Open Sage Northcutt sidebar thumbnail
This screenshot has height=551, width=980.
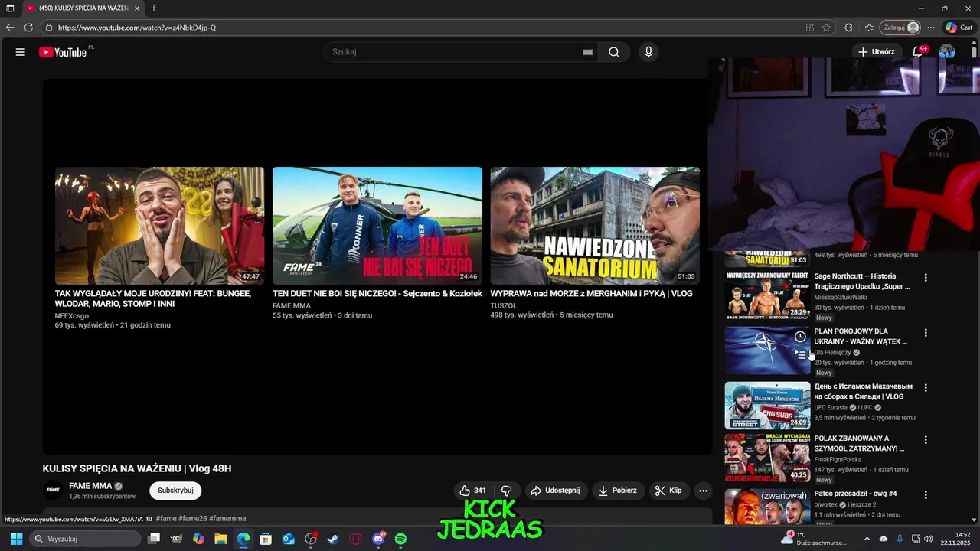[767, 295]
